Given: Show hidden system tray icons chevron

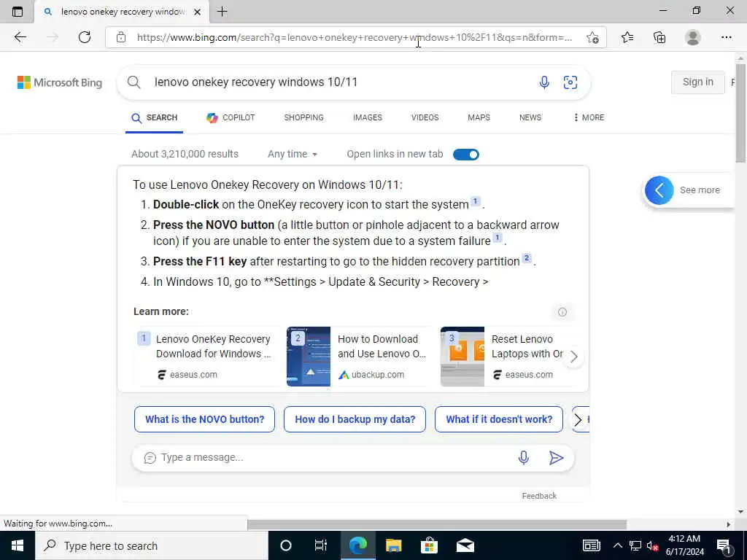Looking at the screenshot, I should (617, 546).
